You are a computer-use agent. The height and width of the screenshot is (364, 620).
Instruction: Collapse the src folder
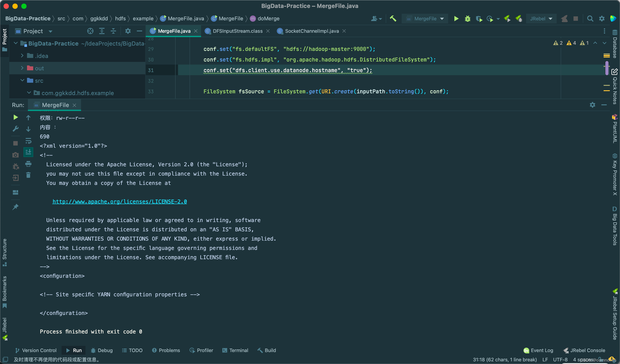tap(22, 80)
